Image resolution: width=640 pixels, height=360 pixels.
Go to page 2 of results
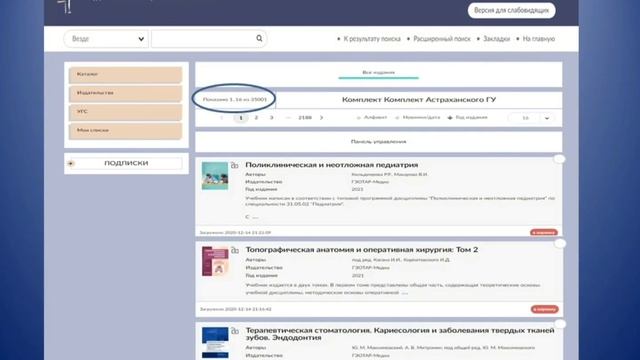click(x=256, y=118)
